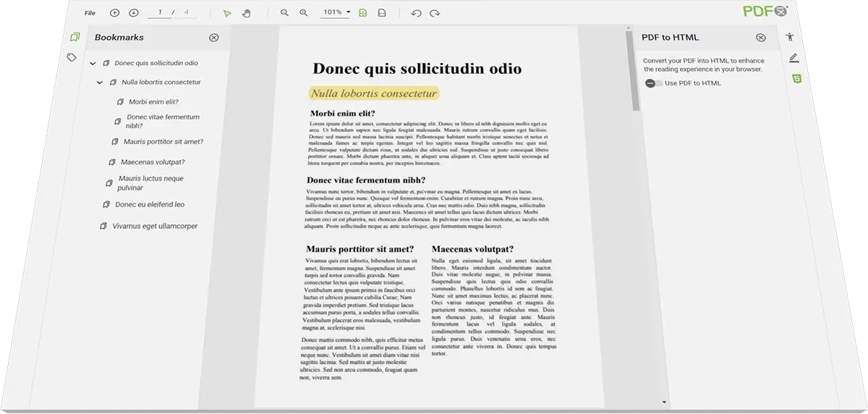
Task: Click the highlighted Nulla lobortis consectetur subtitle
Action: pyautogui.click(x=374, y=93)
